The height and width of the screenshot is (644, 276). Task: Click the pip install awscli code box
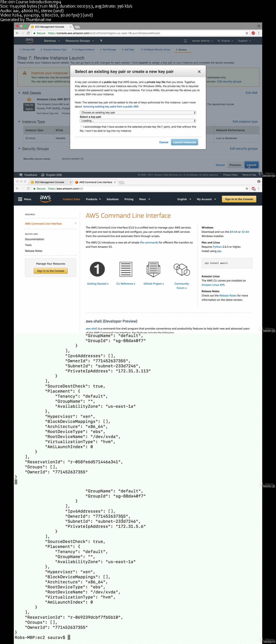point(227,263)
